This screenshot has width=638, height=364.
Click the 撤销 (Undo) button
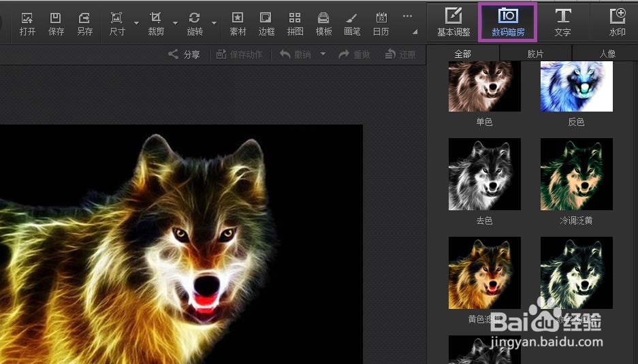click(x=296, y=54)
